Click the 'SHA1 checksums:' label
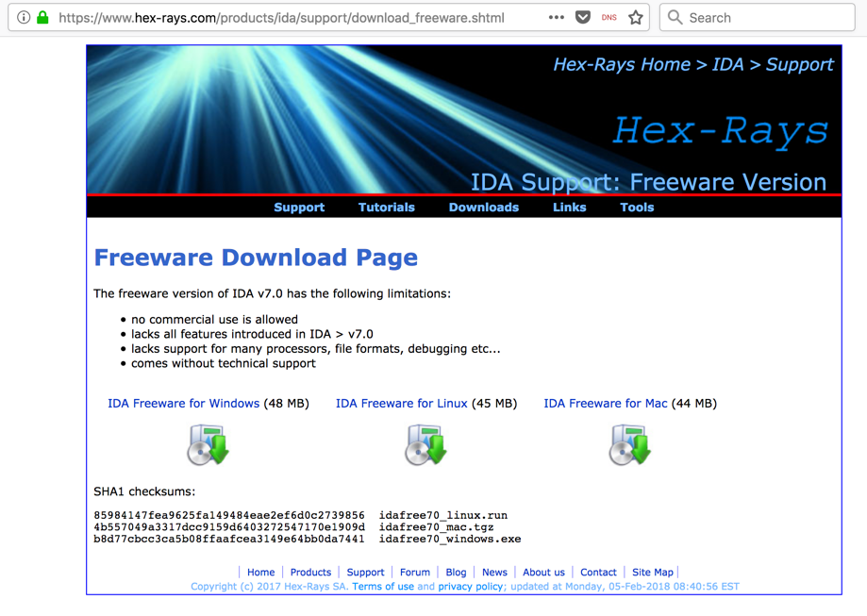 (144, 491)
